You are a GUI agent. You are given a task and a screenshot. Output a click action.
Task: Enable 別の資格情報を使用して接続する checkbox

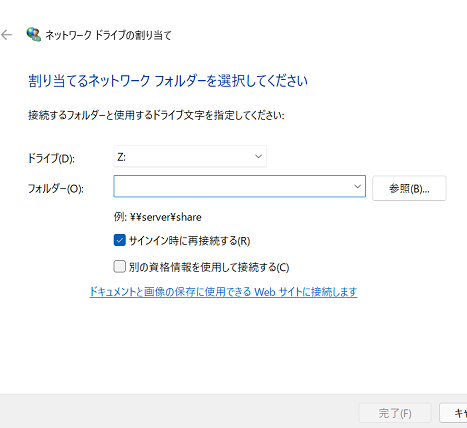tap(119, 267)
